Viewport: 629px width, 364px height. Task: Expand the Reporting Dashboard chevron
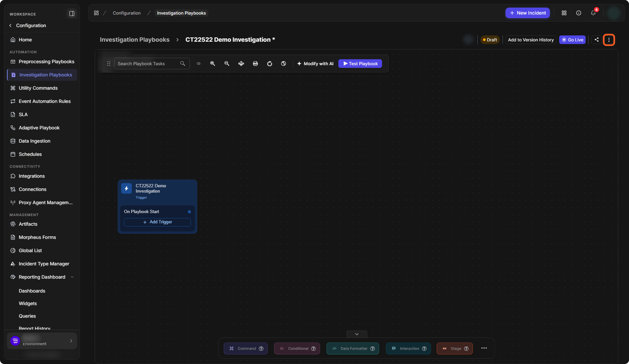(x=72, y=277)
